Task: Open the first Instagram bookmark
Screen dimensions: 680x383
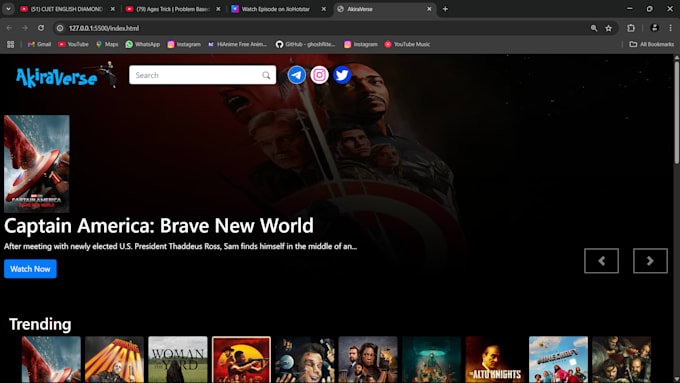Action: (x=184, y=44)
